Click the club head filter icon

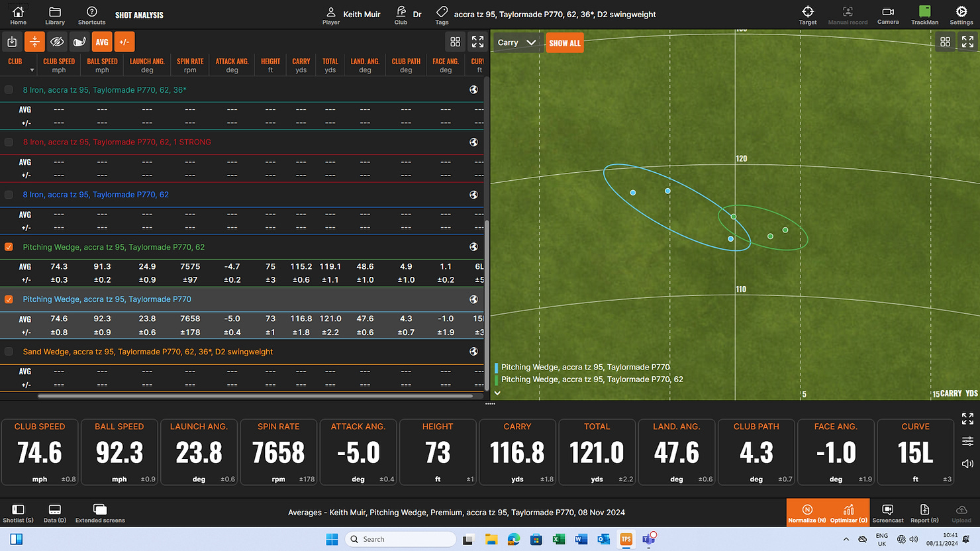click(x=79, y=42)
